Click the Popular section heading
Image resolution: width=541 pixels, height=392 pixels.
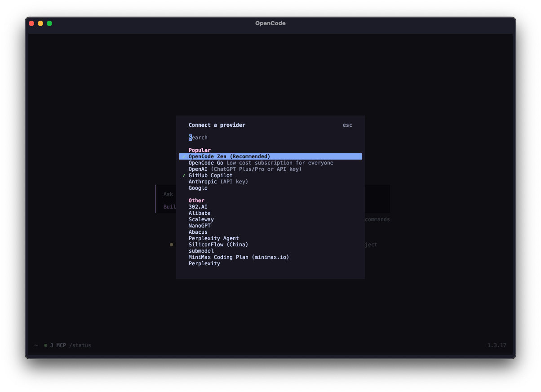tap(200, 150)
